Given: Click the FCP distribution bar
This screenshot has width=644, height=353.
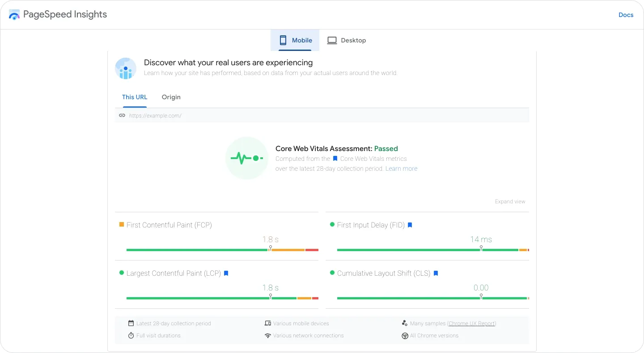Looking at the screenshot, I should pos(222,250).
